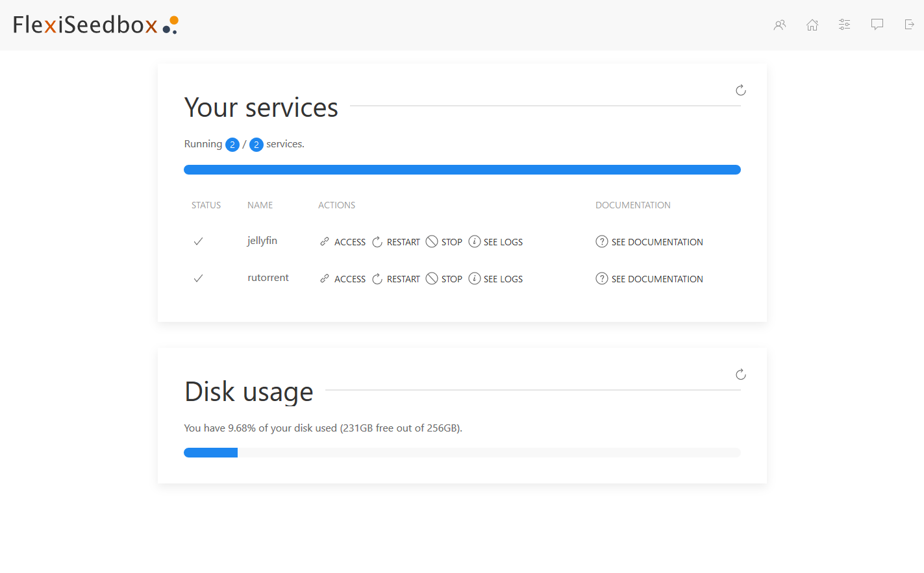Stop the jellyfin service

444,242
